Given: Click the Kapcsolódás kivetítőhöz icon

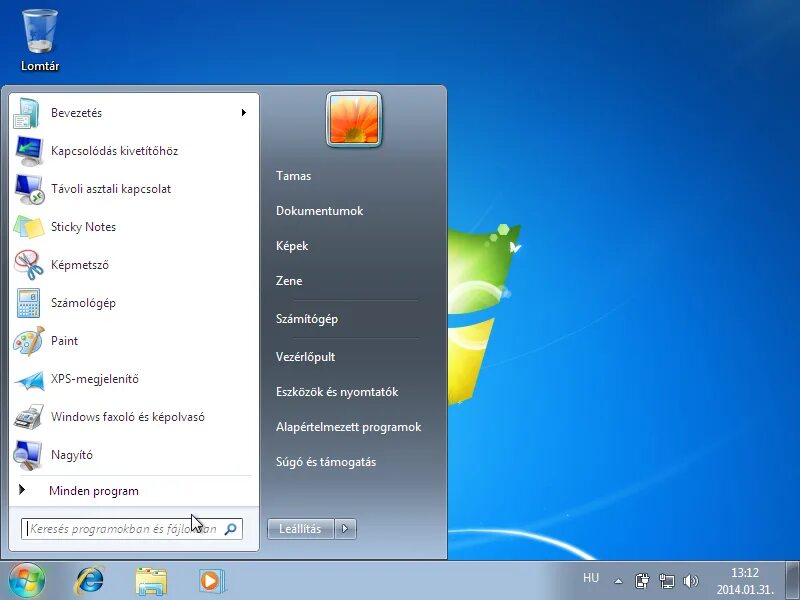Looking at the screenshot, I should pyautogui.click(x=29, y=151).
